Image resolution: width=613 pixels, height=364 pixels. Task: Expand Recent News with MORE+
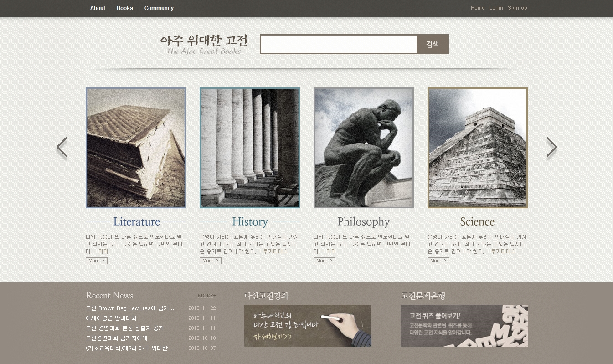click(207, 296)
